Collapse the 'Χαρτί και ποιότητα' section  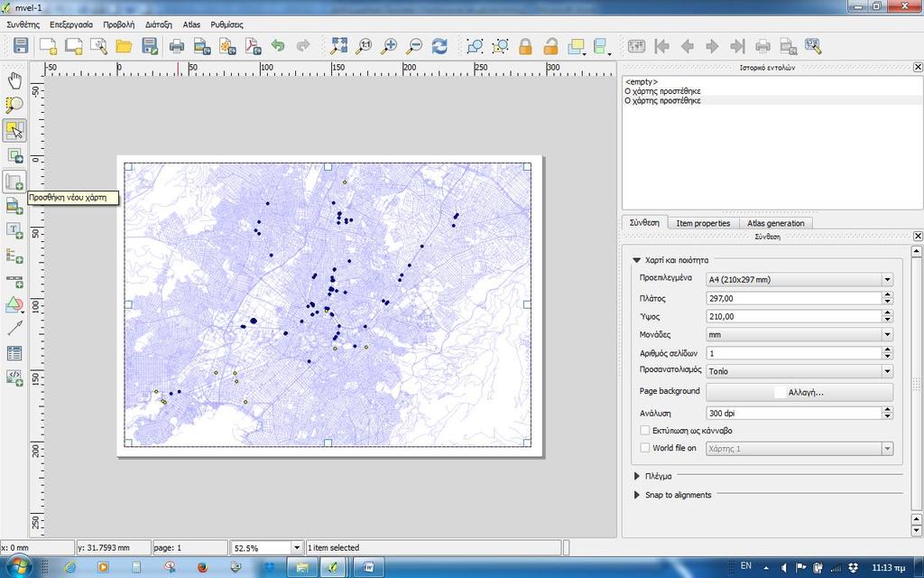point(636,260)
